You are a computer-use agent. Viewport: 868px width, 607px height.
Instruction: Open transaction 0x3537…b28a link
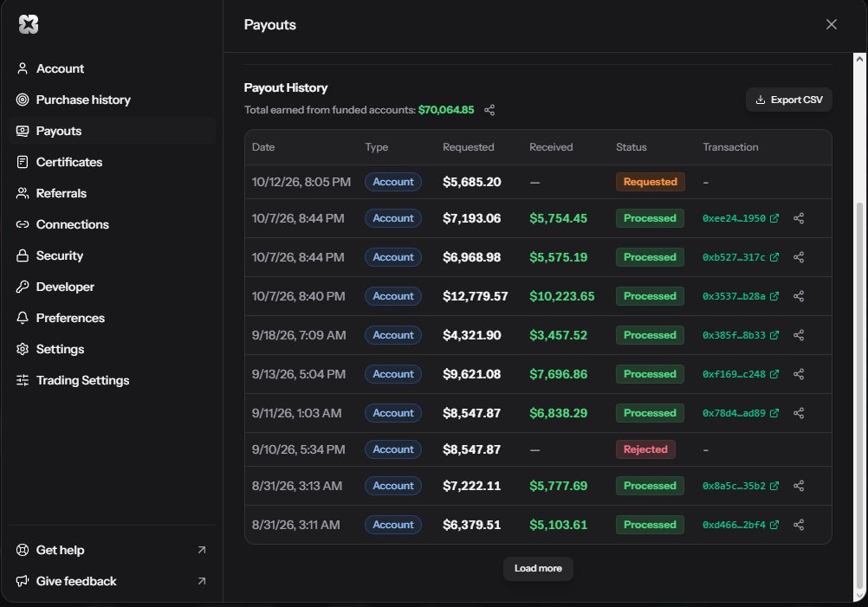[741, 297]
